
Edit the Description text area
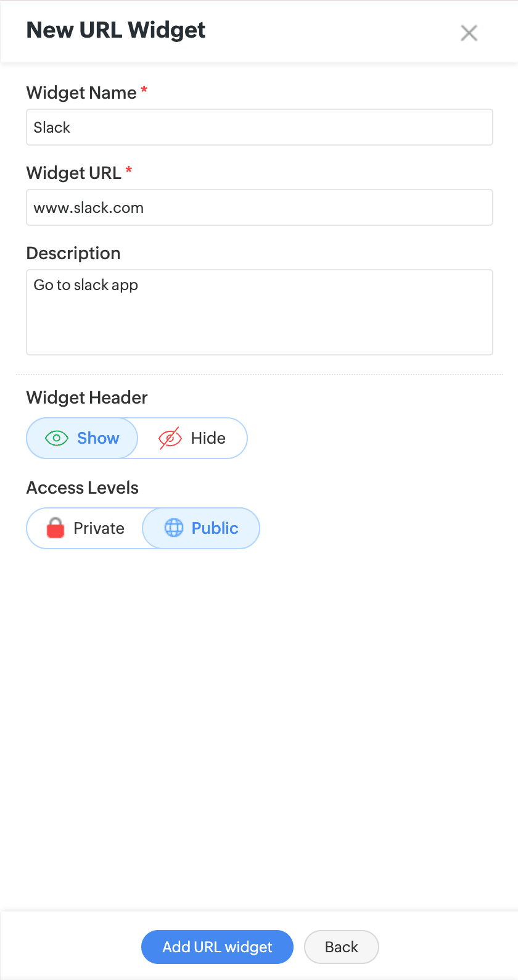point(259,312)
